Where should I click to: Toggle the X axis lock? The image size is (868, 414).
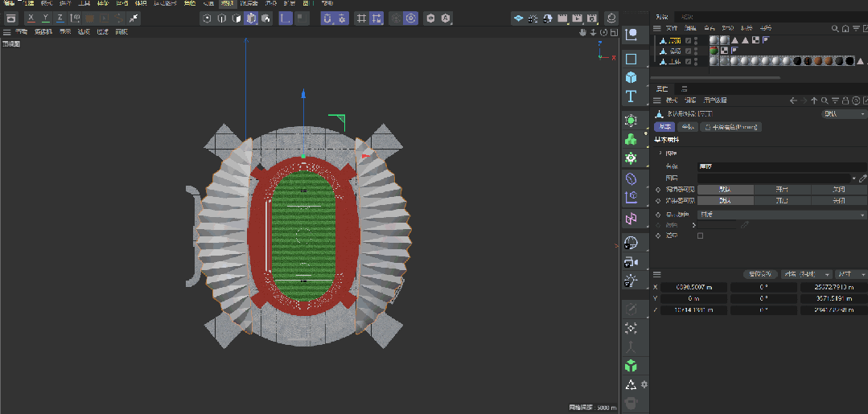tap(31, 18)
